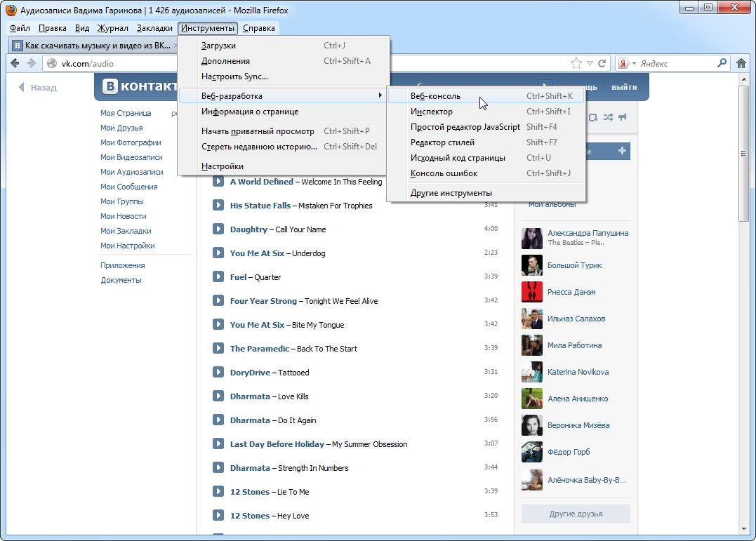Open Настройки from the Tools menu
The width and height of the screenshot is (756, 541).
click(x=284, y=166)
